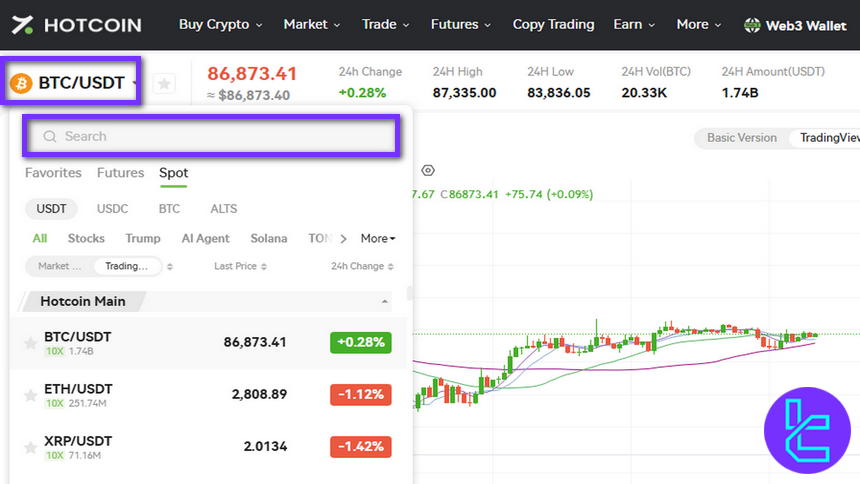Open the Futures dropdown in top nav
Screen dimensions: 860x484
pos(461,25)
